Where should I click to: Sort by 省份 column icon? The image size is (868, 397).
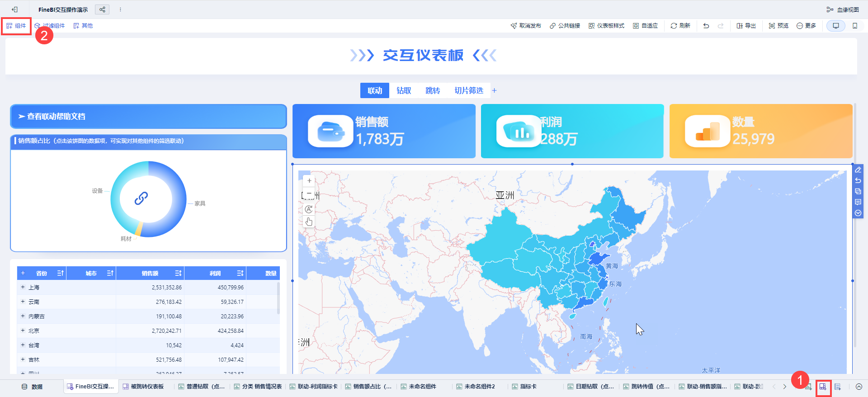(61, 273)
